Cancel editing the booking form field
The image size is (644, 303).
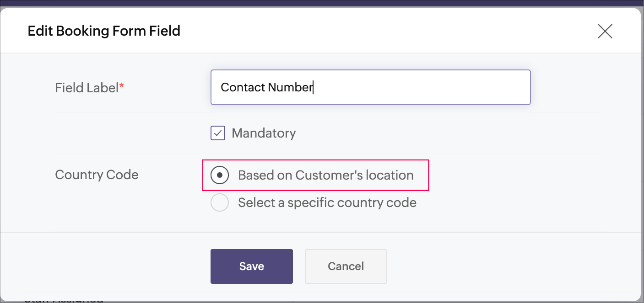click(346, 266)
